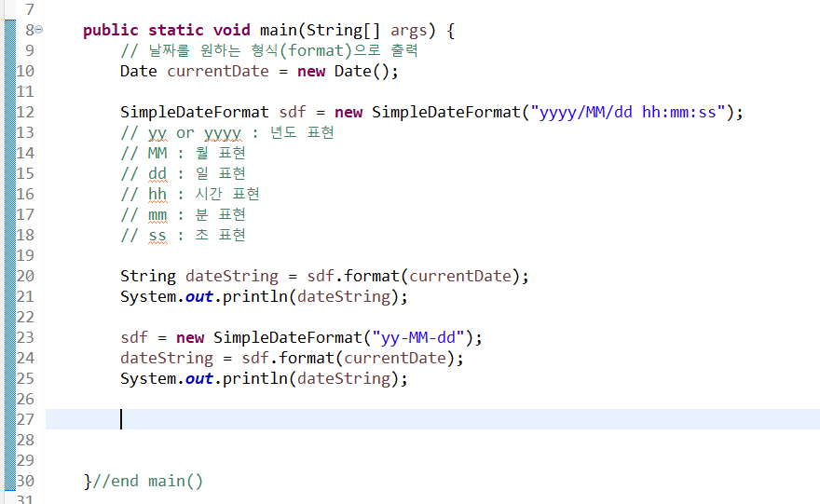Select the Korean comment on line 9
This screenshot has height=504, width=820.
click(268, 50)
